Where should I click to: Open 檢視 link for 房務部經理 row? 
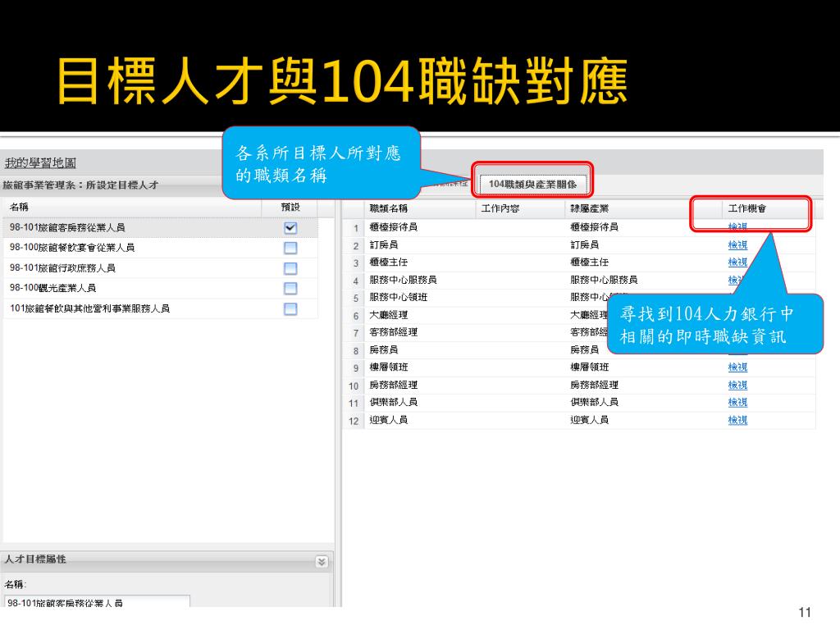tap(737, 385)
